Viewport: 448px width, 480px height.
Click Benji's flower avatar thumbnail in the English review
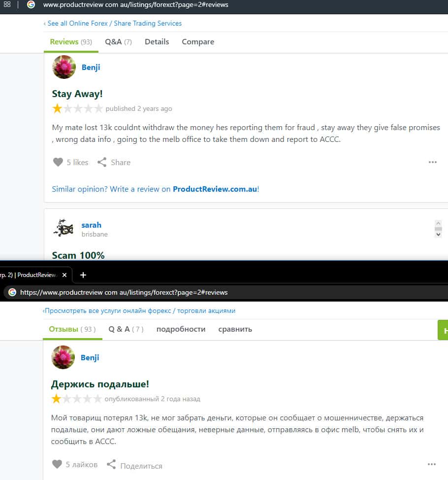(x=64, y=67)
